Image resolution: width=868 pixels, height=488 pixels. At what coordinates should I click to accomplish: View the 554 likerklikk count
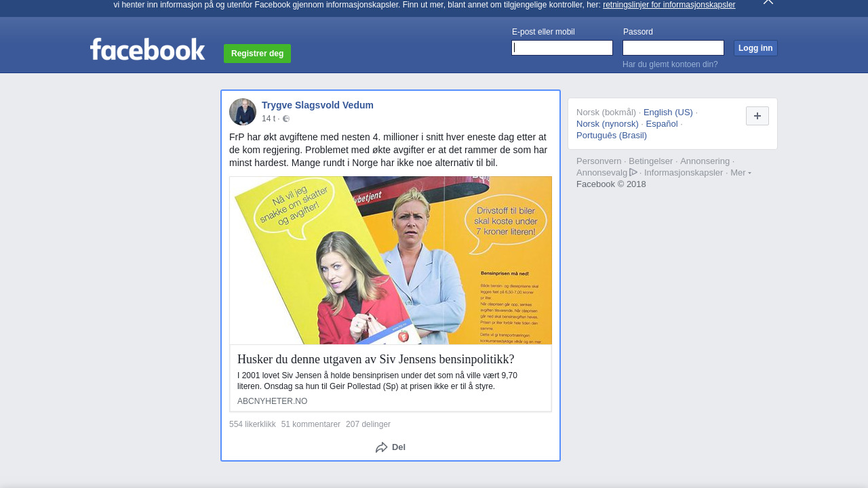pos(252,424)
